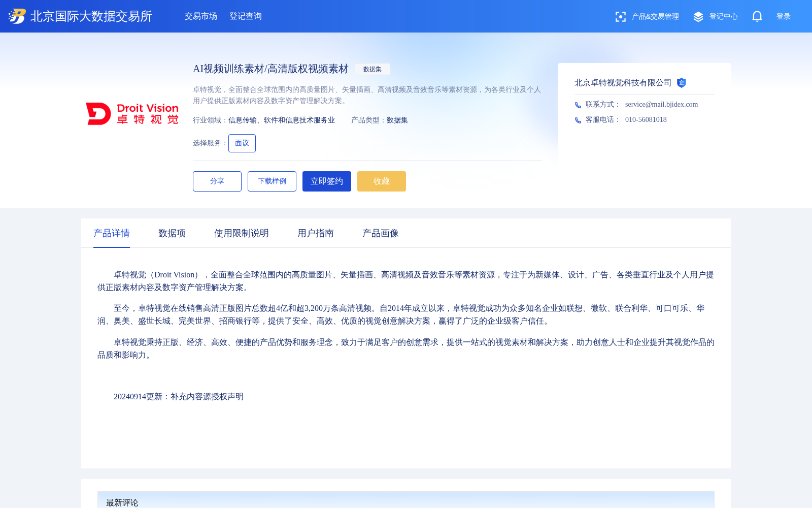Open the notification bell
This screenshot has height=508, width=812.
[x=757, y=16]
